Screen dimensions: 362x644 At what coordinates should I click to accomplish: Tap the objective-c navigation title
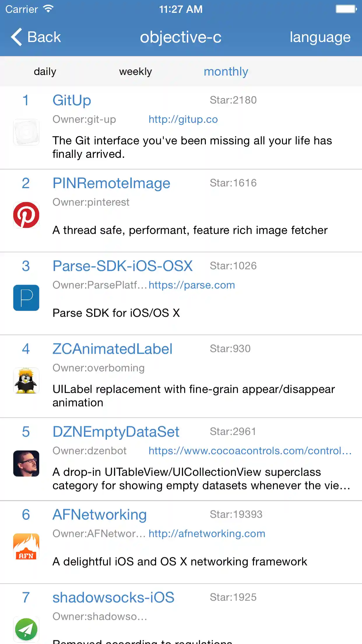181,37
